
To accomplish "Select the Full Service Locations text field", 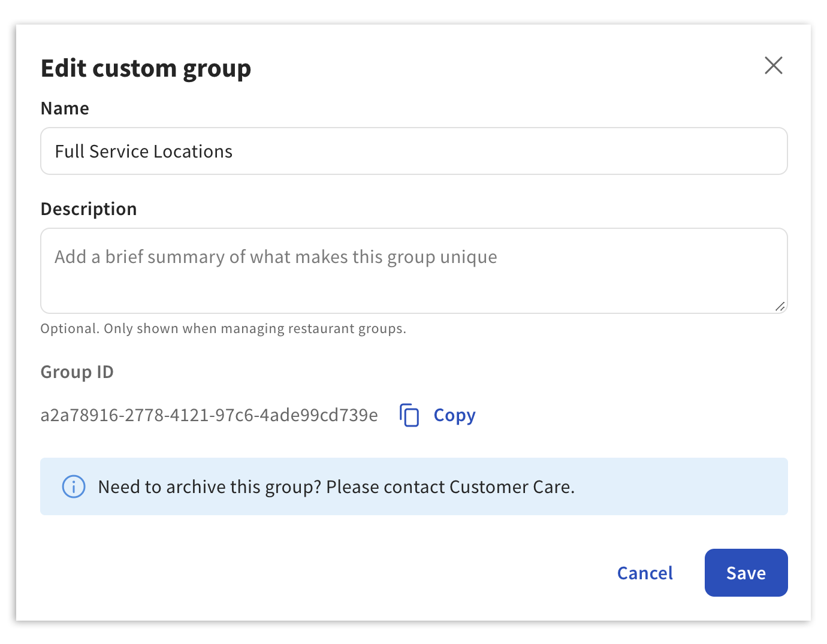I will (x=413, y=150).
